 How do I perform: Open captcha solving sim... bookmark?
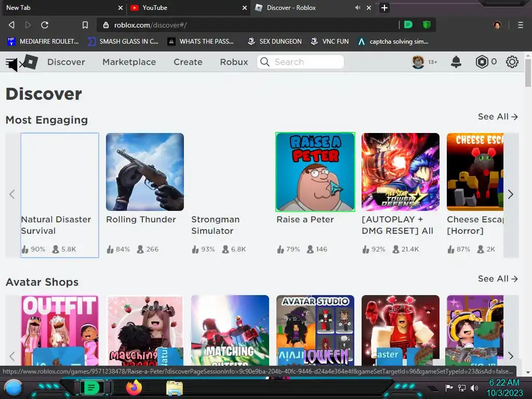tap(393, 42)
